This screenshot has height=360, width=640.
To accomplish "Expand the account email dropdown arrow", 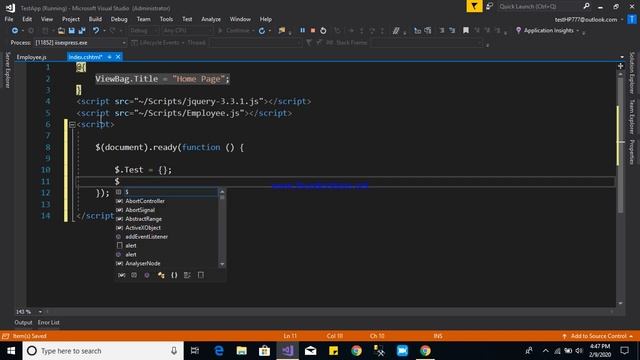I will (x=622, y=20).
